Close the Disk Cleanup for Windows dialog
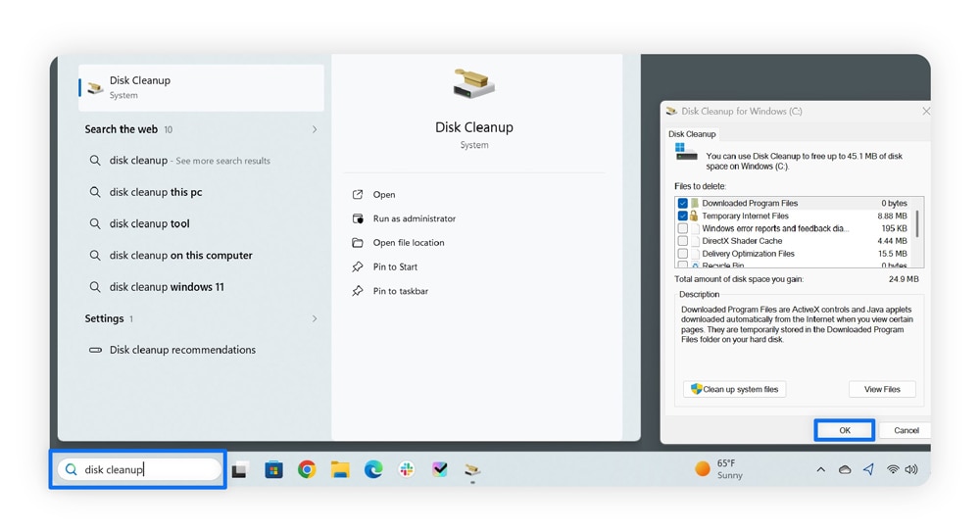Viewport: 980px width, 531px height. 926,112
